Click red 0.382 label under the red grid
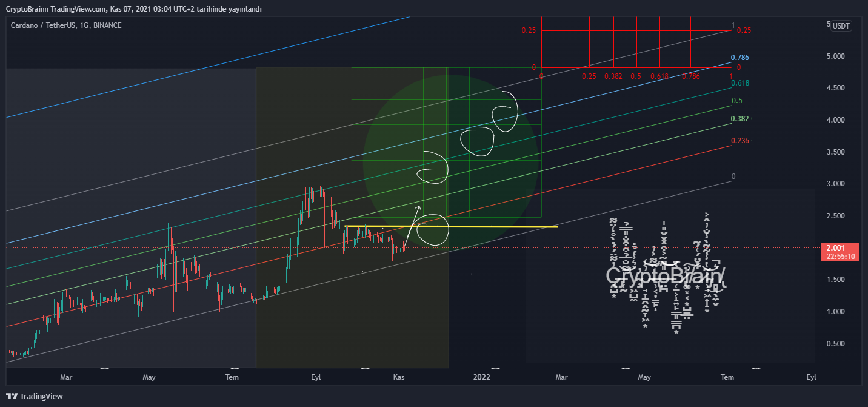Screen dimensions: 868x407 (x=613, y=76)
